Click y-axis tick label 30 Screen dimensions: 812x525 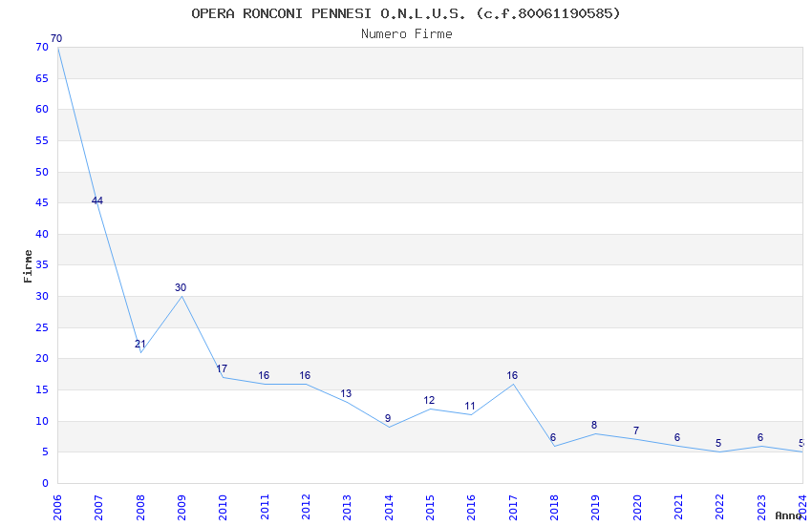pyautogui.click(x=42, y=296)
